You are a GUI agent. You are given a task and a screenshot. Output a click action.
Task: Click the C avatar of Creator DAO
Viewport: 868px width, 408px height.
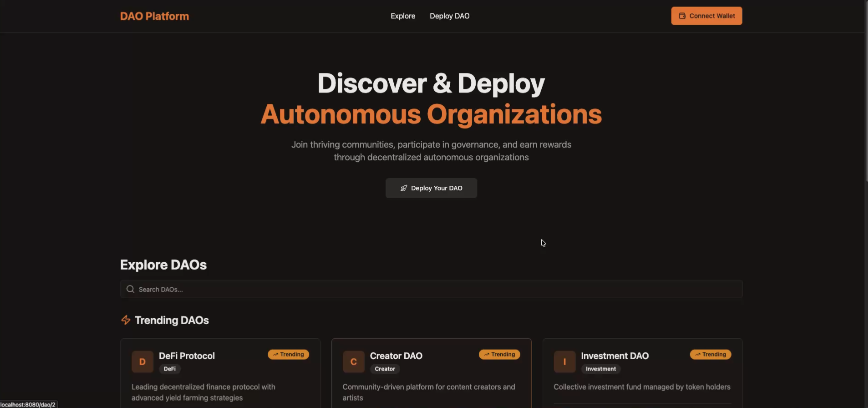click(x=353, y=362)
